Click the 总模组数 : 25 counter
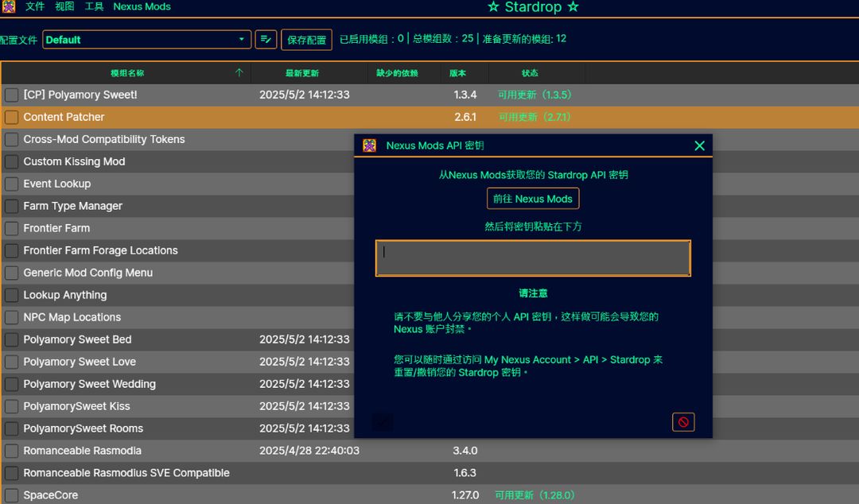Viewport: 859px width, 504px height. pyautogui.click(x=443, y=39)
